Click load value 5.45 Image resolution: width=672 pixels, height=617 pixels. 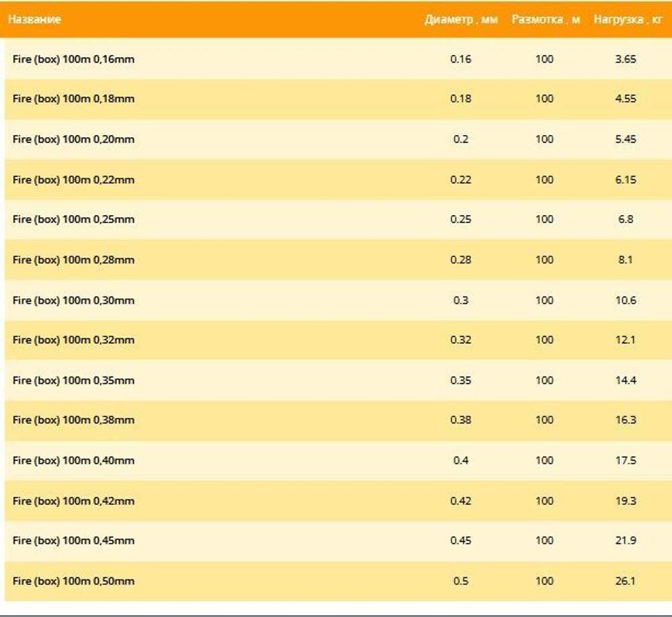point(626,139)
